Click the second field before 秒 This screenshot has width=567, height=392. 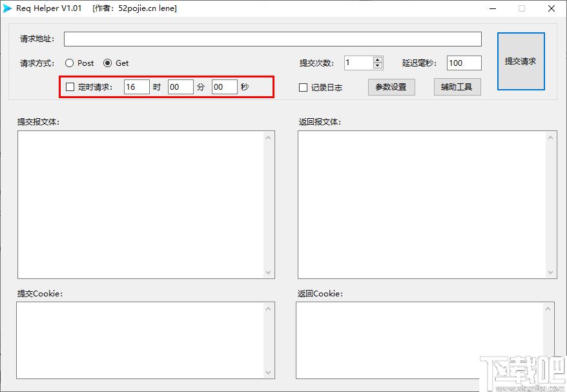pyautogui.click(x=225, y=87)
